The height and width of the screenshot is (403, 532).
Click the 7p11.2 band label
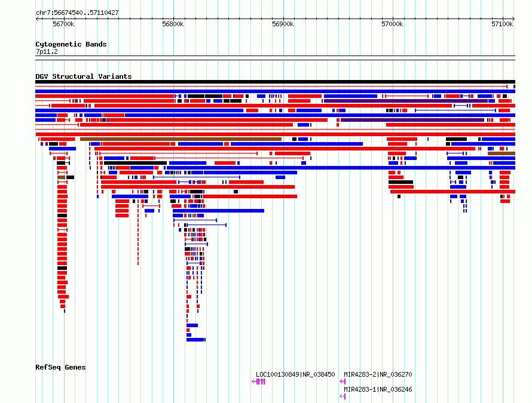click(47, 51)
